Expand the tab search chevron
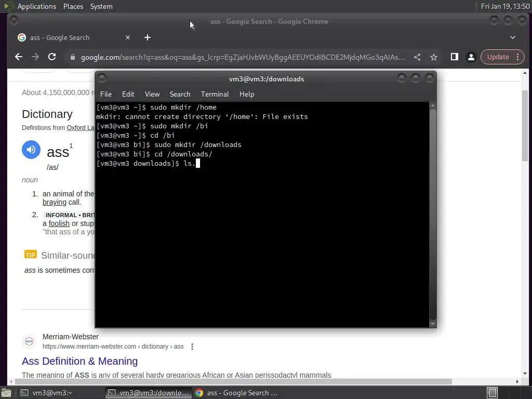 click(x=513, y=37)
